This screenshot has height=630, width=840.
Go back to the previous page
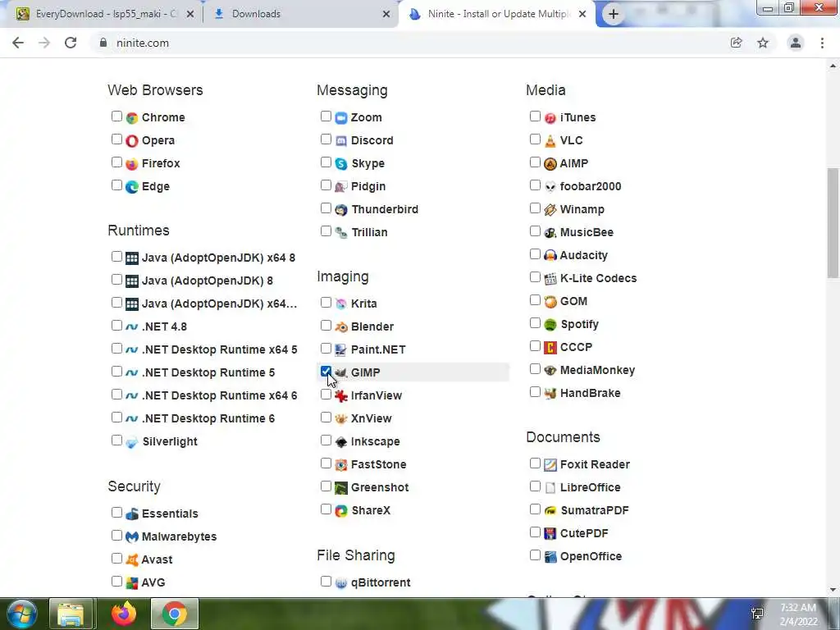pyautogui.click(x=18, y=43)
